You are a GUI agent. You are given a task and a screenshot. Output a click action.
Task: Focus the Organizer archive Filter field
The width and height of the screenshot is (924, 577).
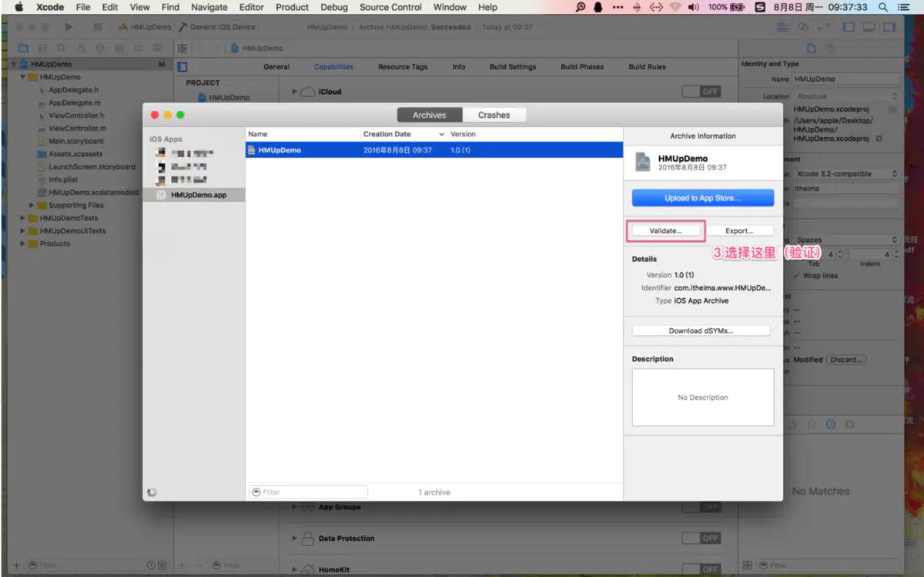[x=308, y=491]
